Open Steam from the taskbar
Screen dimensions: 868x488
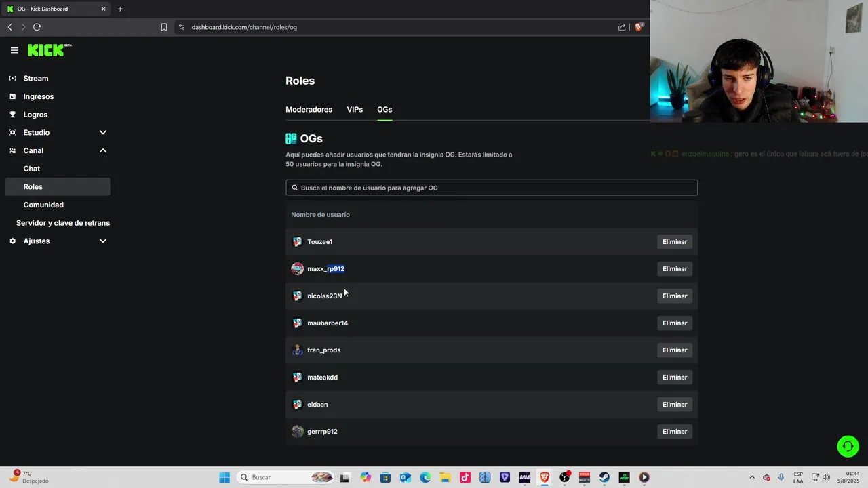[604, 477]
